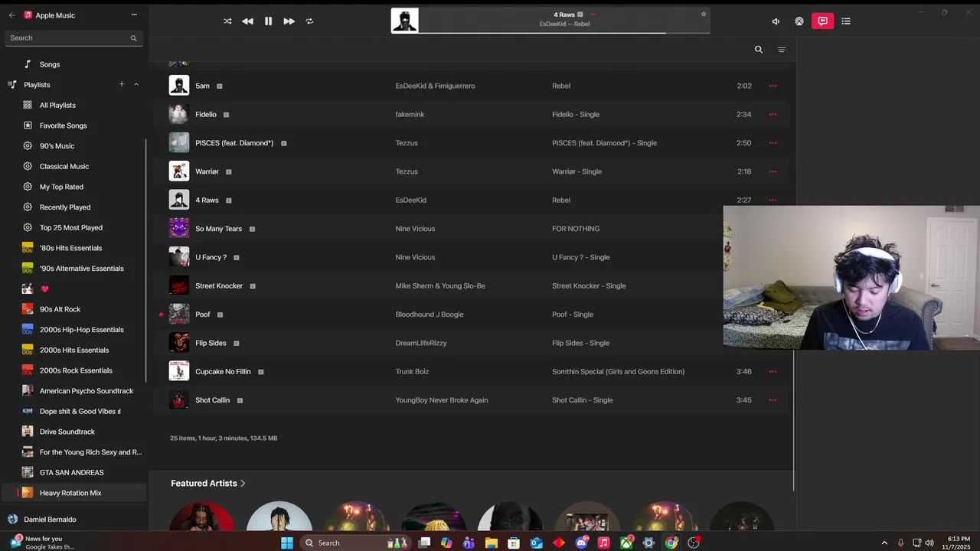Image resolution: width=980 pixels, height=551 pixels.
Task: Open now playing more options dots
Action: tap(593, 15)
